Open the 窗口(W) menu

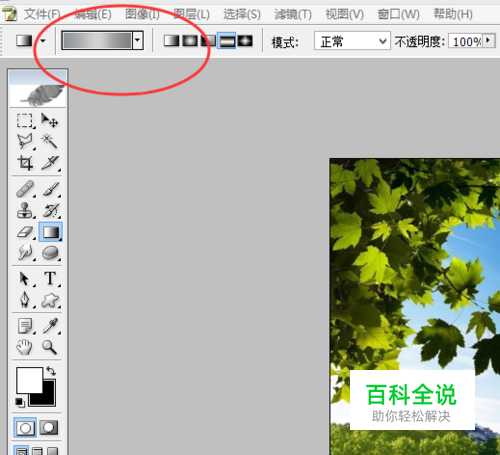(x=398, y=14)
